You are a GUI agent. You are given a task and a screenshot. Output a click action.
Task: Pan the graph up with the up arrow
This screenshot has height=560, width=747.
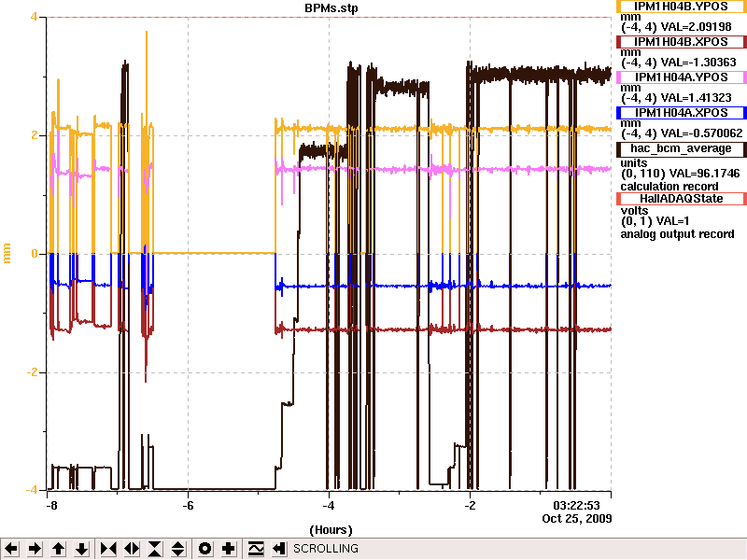click(x=59, y=549)
